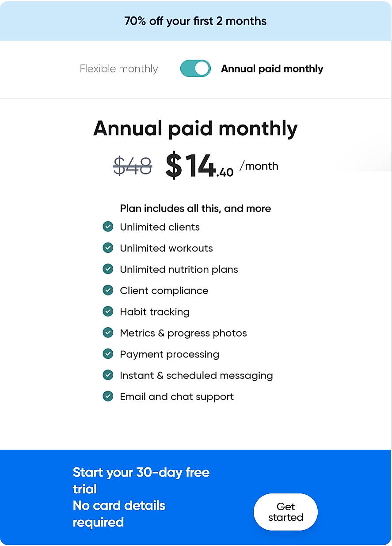Select the Annual paid monthly option
The image size is (392, 546).
[x=272, y=69]
